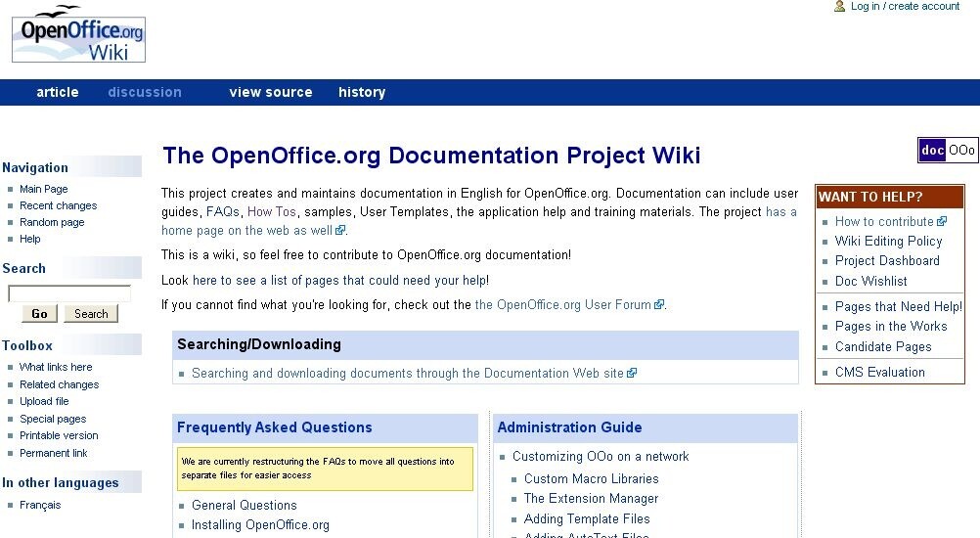This screenshot has width=980, height=538.
Task: Open 'has a home page on the web' link
Action: 246,231
